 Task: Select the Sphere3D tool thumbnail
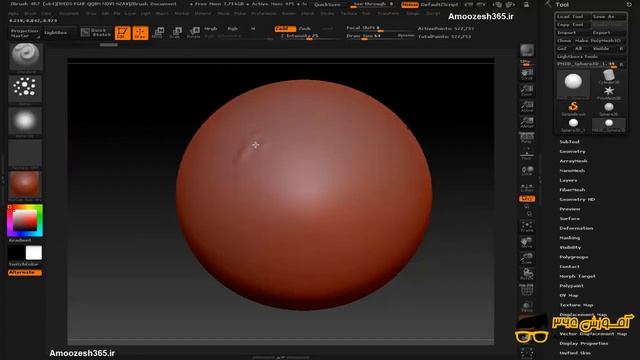click(x=609, y=108)
